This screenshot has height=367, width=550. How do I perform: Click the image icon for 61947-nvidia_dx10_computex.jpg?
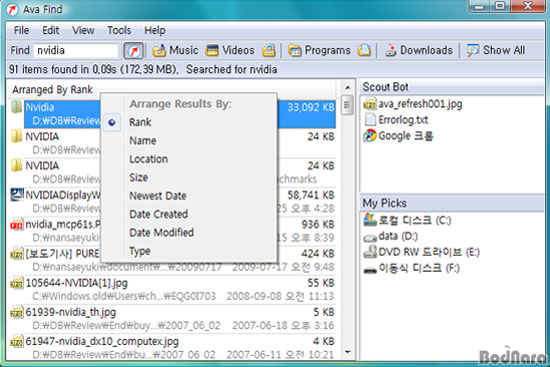click(x=16, y=341)
